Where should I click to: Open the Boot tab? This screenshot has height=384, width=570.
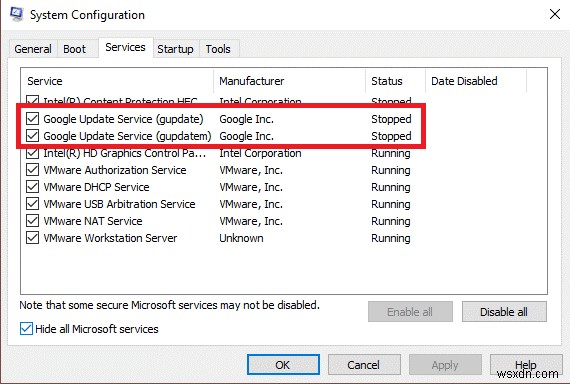tap(75, 49)
